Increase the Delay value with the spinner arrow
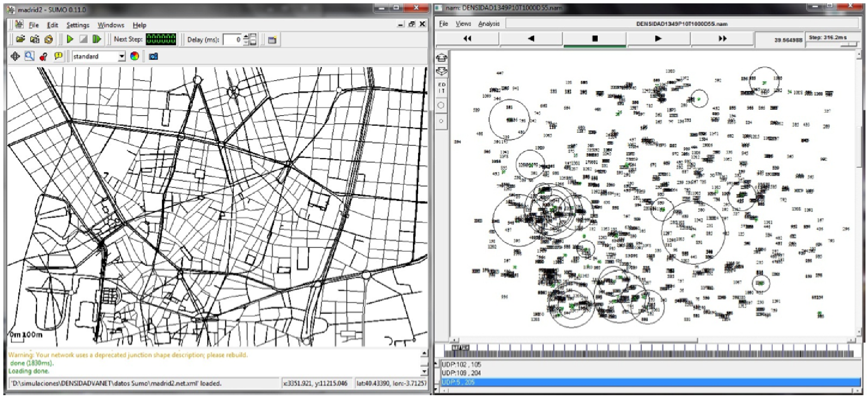The height and width of the screenshot is (399, 868). point(246,36)
